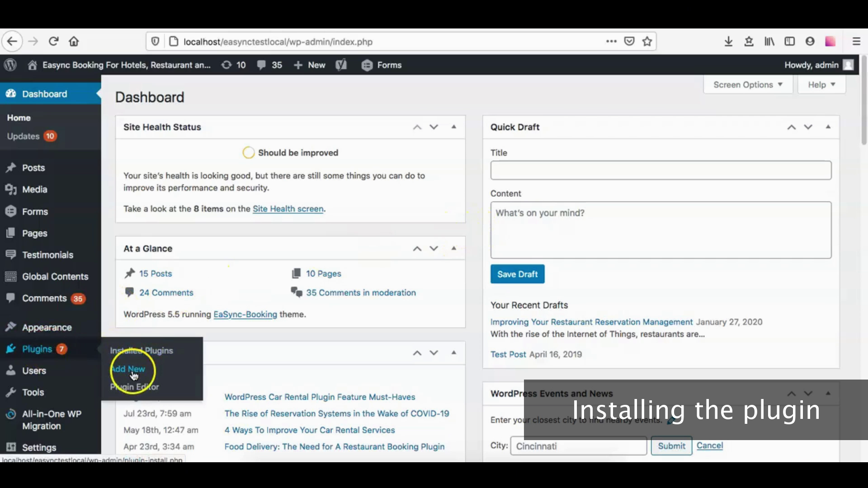Open the Help dropdown

click(821, 84)
